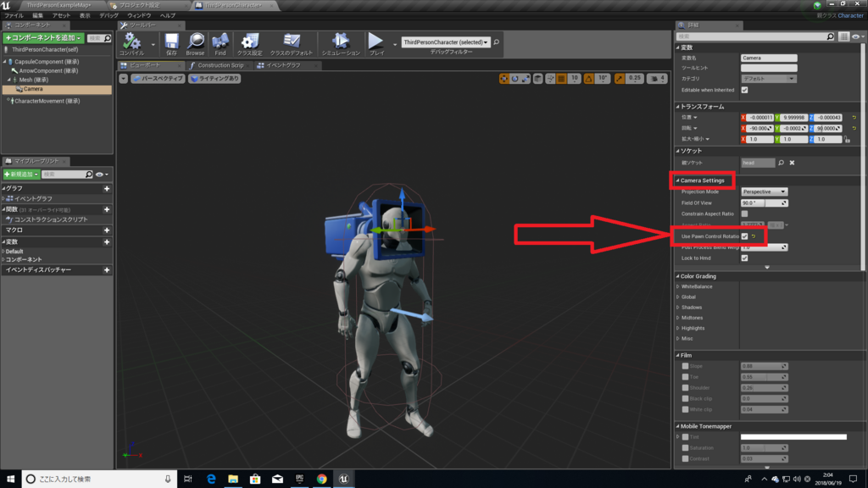Open the category dropdown in variable section
This screenshot has width=868, height=488.
[768, 79]
